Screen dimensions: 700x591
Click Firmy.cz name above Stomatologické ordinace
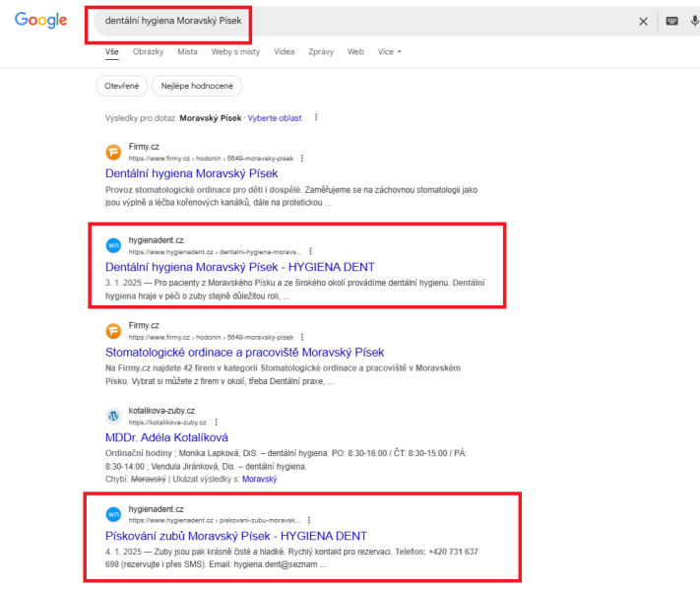[144, 325]
